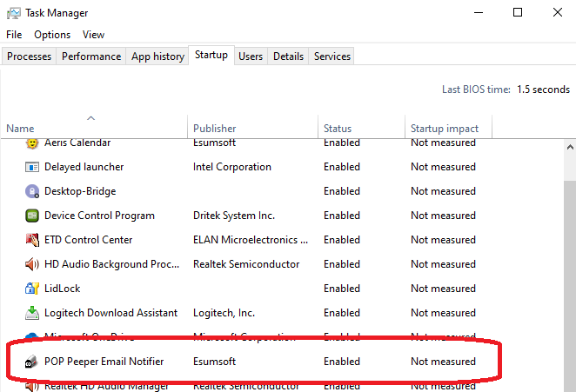The image size is (576, 392).
Task: Click the Task Manager title bar icon
Action: (14, 13)
